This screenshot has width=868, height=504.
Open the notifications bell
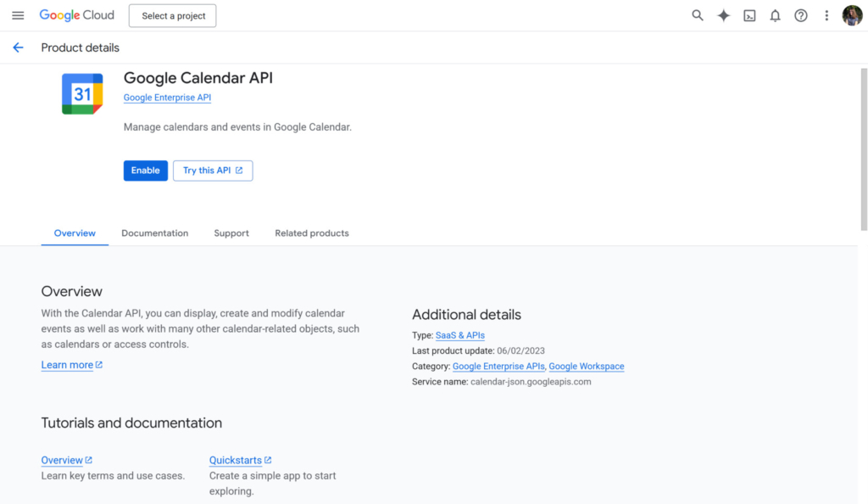[775, 14]
